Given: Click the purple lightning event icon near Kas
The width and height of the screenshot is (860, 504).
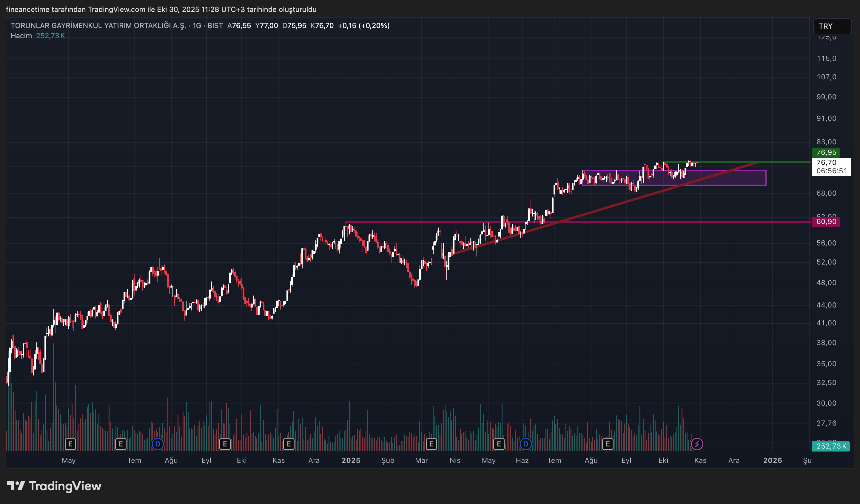Looking at the screenshot, I should point(696,444).
